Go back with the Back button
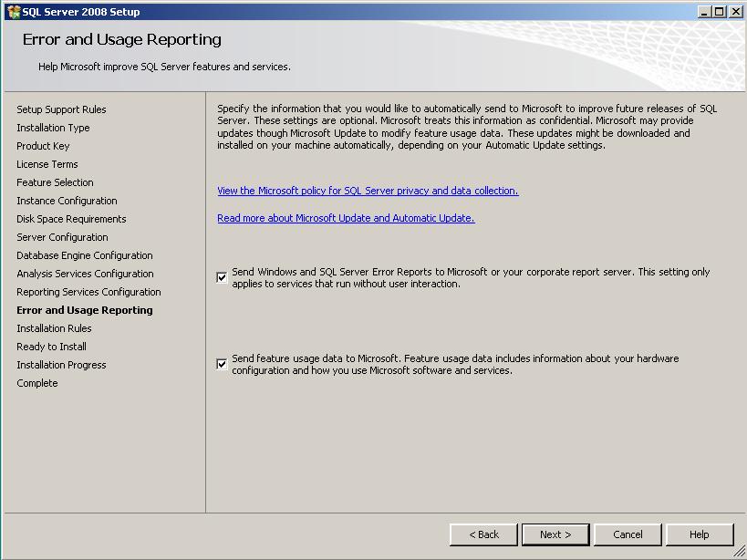This screenshot has width=747, height=560. tap(483, 534)
